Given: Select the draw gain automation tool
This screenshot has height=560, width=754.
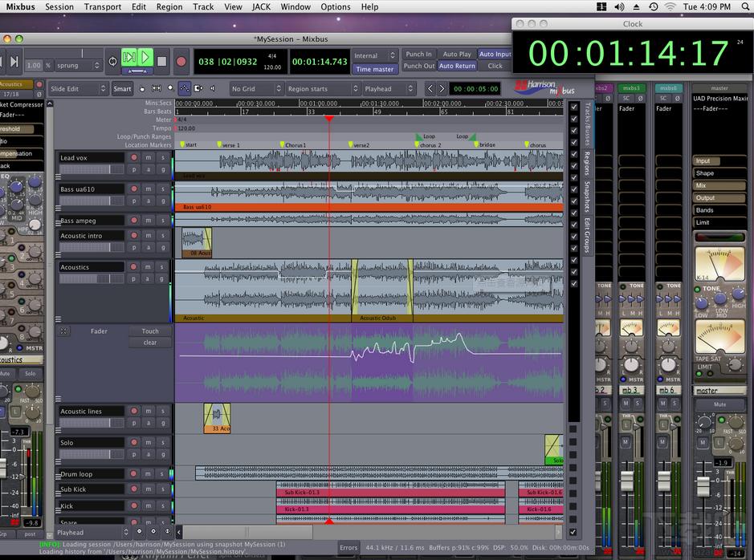Looking at the screenshot, I should point(184,89).
